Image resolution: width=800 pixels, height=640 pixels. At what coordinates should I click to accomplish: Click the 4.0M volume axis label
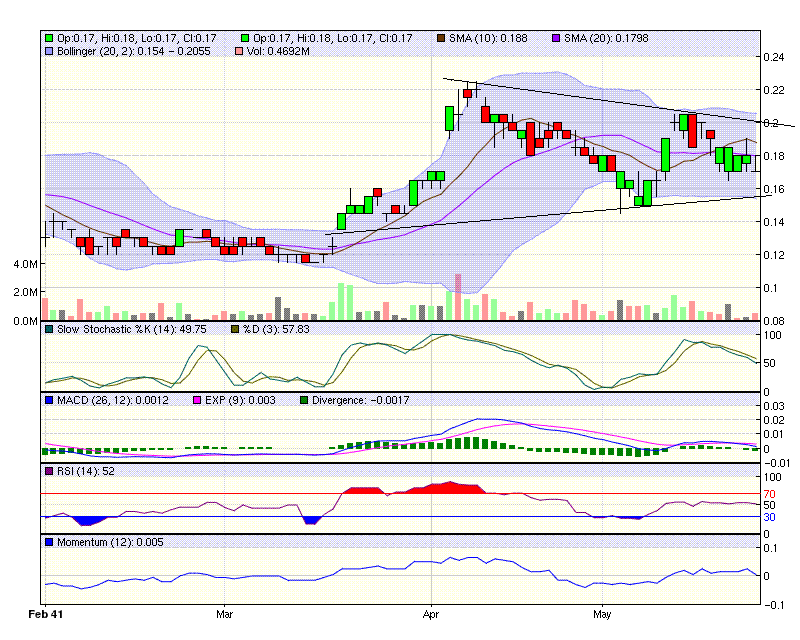(24, 264)
